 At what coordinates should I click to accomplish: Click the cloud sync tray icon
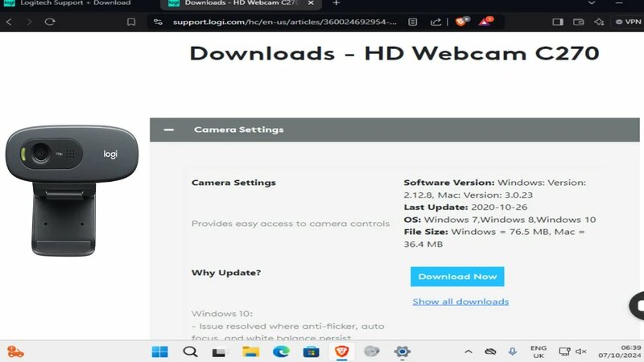coord(490,352)
